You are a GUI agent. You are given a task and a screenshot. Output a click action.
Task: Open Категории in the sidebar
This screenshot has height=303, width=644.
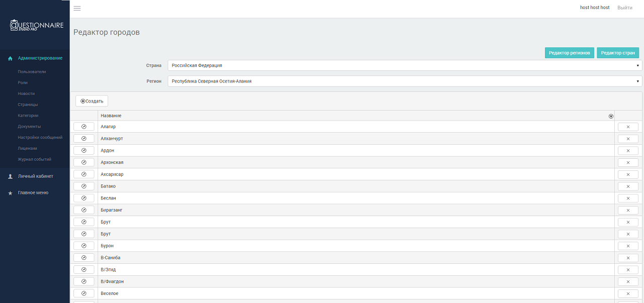click(x=28, y=116)
